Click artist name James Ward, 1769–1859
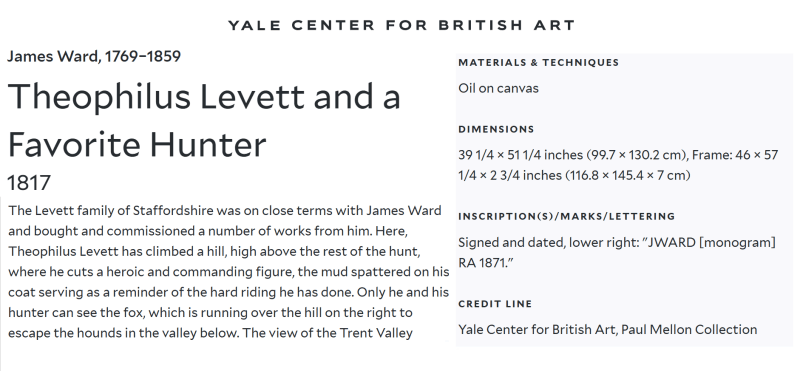Viewport: 800px width, 371px height. (x=94, y=56)
